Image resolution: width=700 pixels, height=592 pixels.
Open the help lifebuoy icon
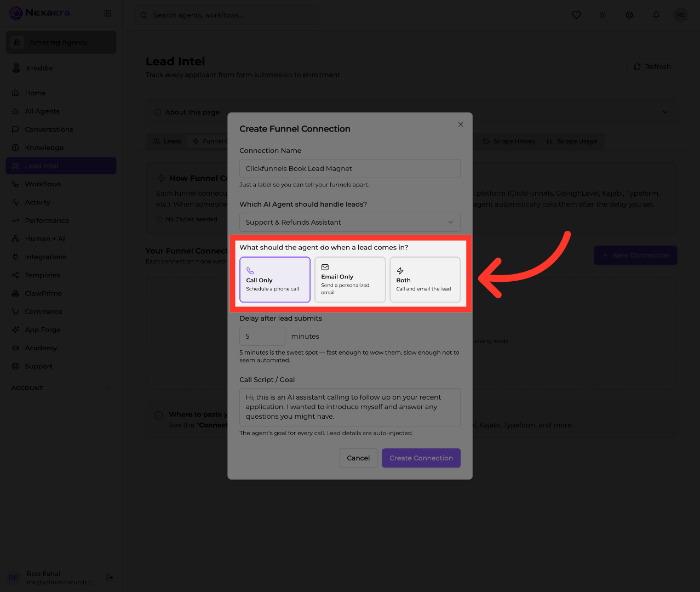coord(629,15)
